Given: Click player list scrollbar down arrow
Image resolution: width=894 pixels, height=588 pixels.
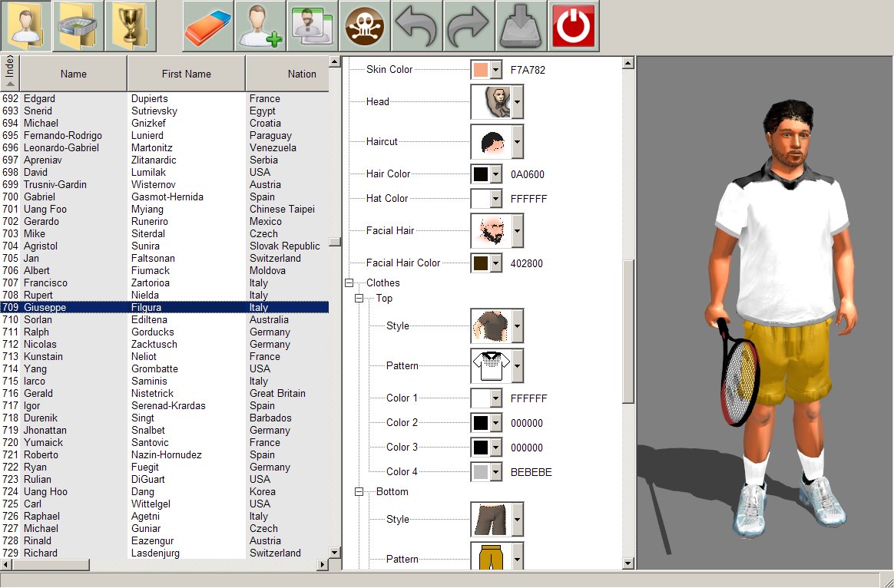Looking at the screenshot, I should point(335,553).
